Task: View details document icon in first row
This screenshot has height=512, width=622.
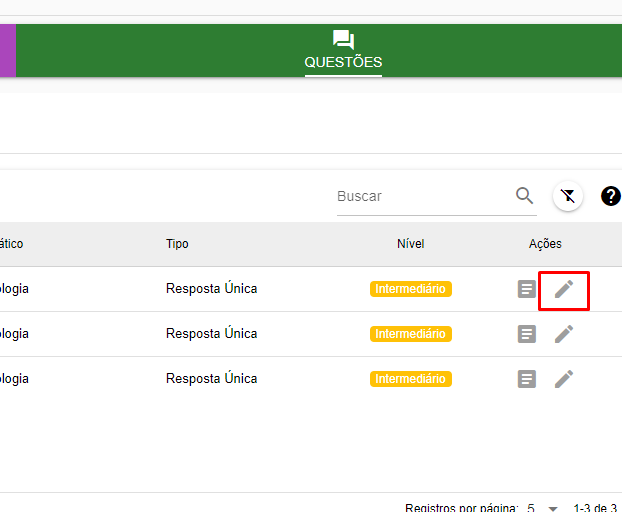Action: (527, 289)
